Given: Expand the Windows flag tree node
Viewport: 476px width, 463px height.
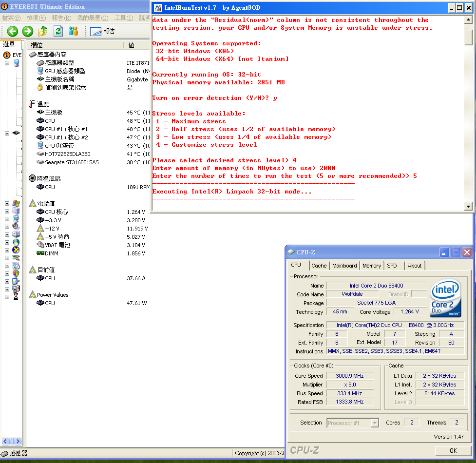Looking at the screenshot, I should [x=7, y=203].
